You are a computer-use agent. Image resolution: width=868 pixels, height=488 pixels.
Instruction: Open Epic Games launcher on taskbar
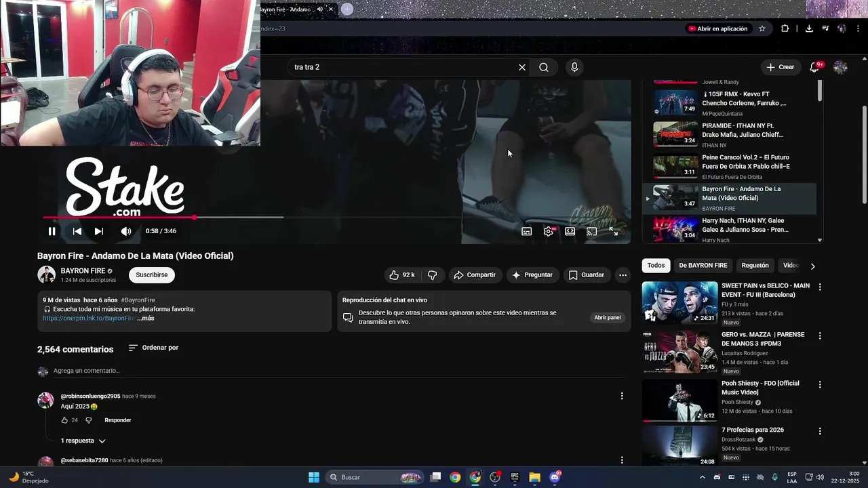tap(515, 477)
